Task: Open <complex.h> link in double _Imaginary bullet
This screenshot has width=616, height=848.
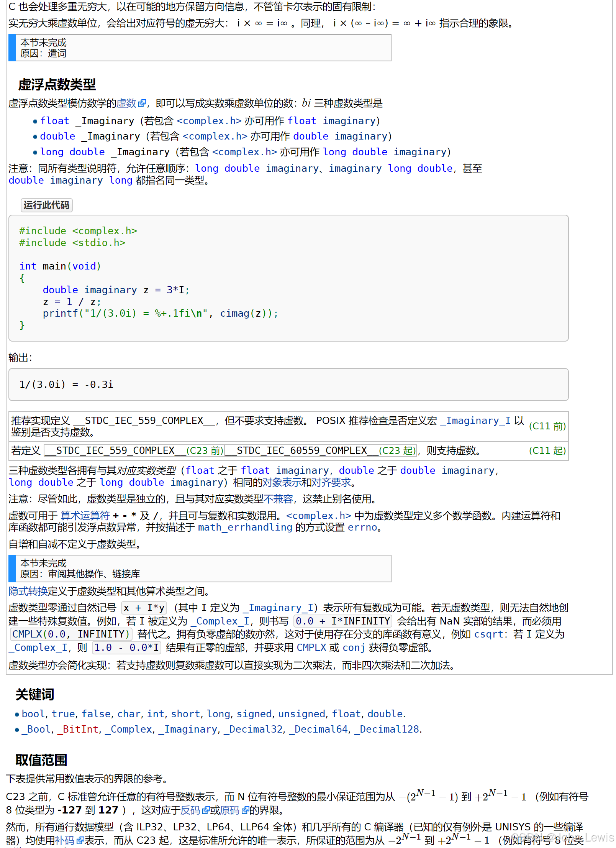Action: pyautogui.click(x=215, y=136)
